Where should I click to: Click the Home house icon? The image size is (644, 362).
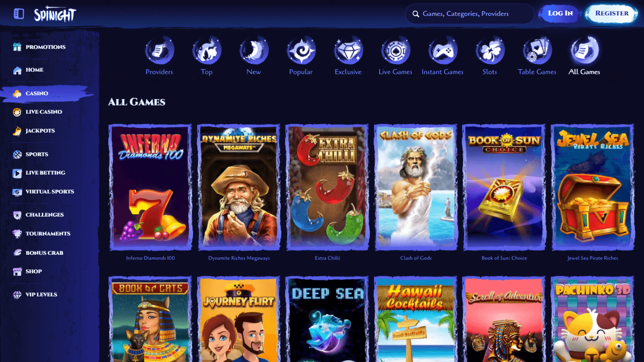(x=17, y=70)
